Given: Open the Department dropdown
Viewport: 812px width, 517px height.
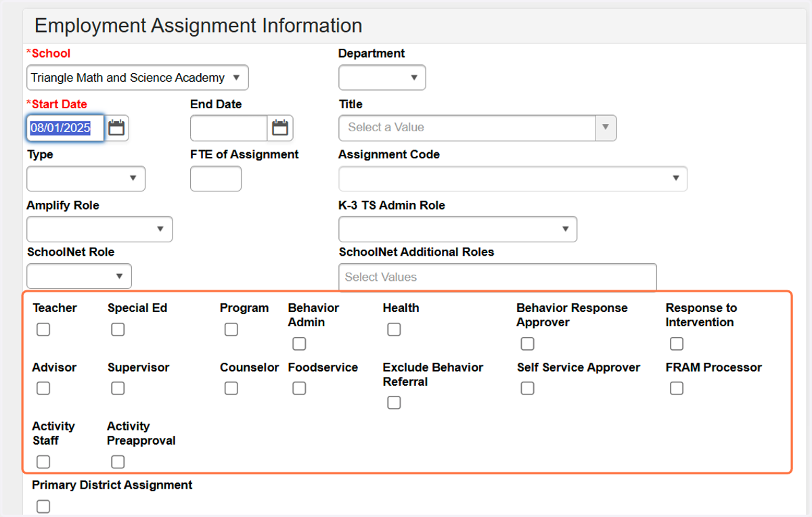Looking at the screenshot, I should (382, 78).
